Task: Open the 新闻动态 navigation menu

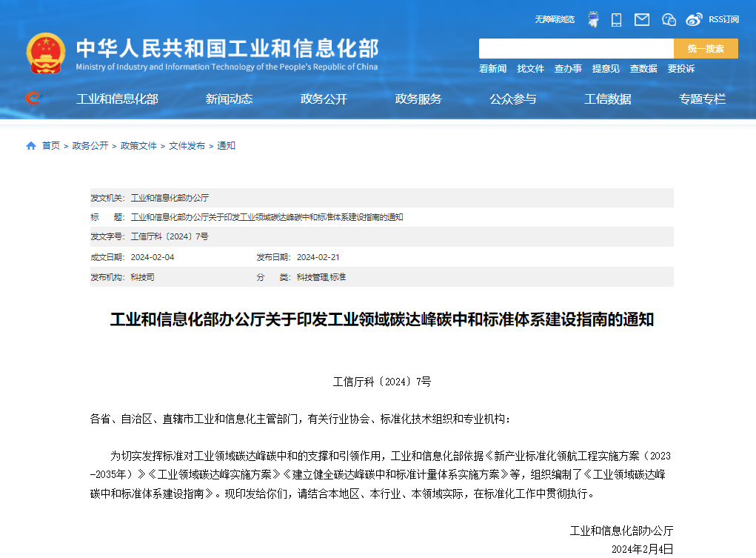Action: coord(229,99)
